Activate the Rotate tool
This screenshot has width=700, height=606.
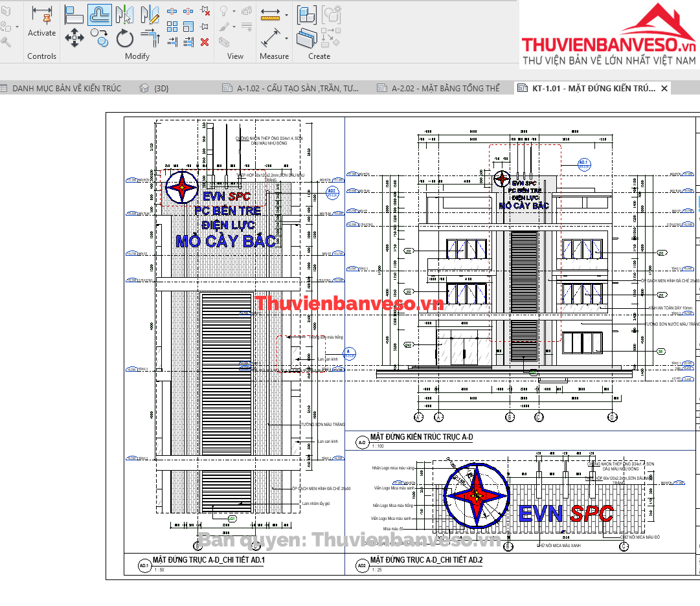coord(124,38)
